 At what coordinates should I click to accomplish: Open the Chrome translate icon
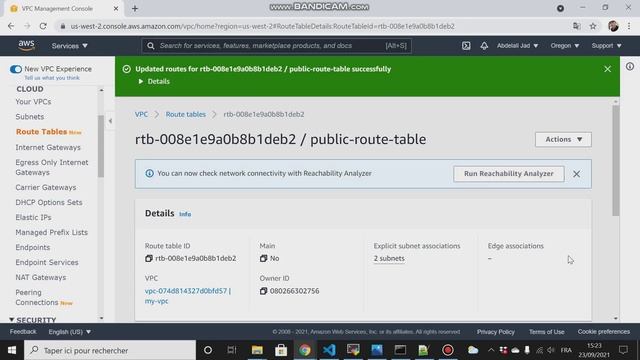pyautogui.click(x=576, y=26)
